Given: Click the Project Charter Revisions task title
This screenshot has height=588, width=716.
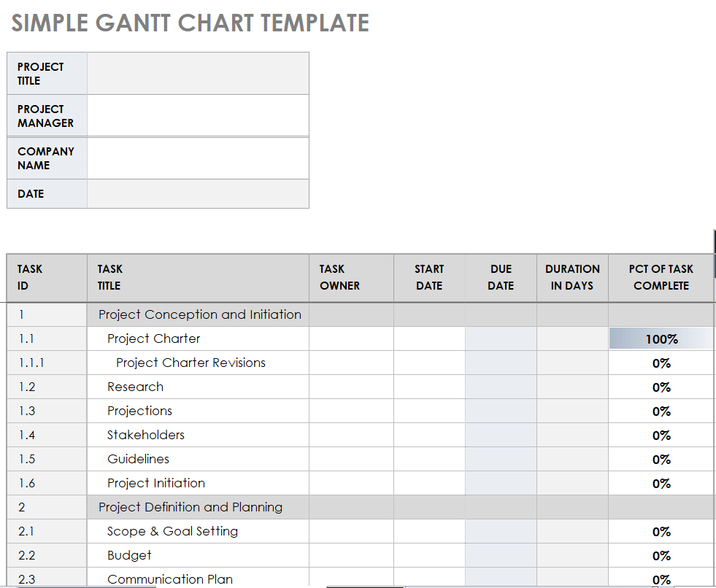Looking at the screenshot, I should [x=190, y=363].
